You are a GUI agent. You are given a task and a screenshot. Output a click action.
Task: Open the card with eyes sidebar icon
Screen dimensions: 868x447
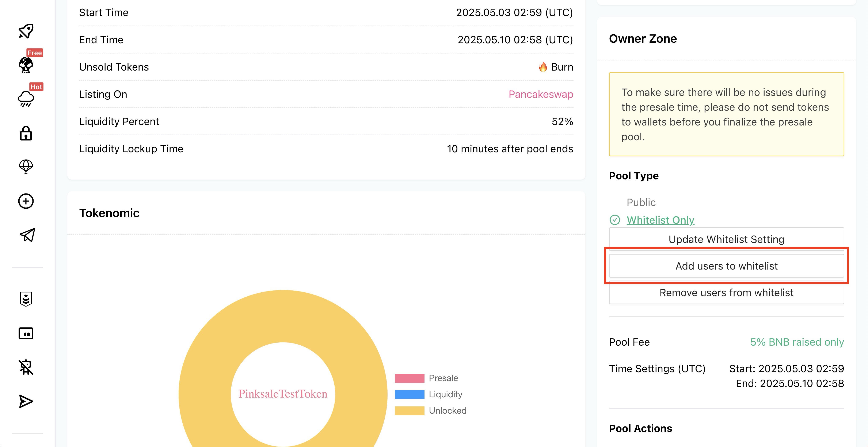tap(26, 333)
